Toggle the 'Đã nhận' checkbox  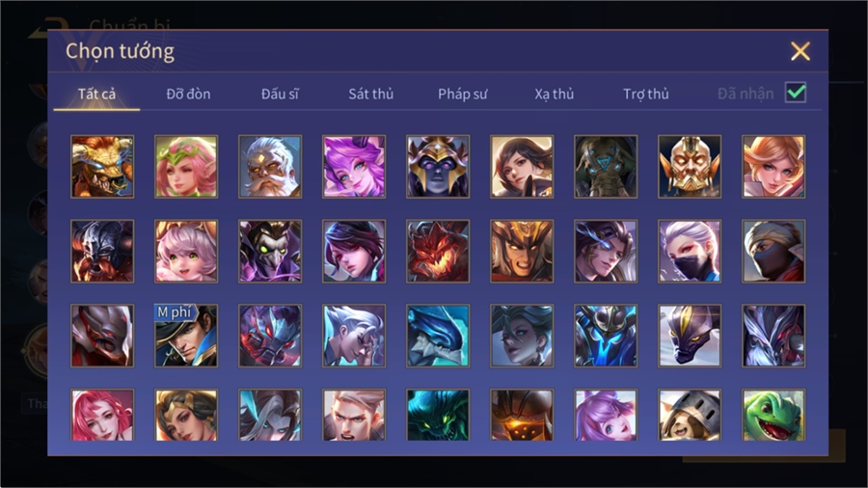(x=796, y=93)
